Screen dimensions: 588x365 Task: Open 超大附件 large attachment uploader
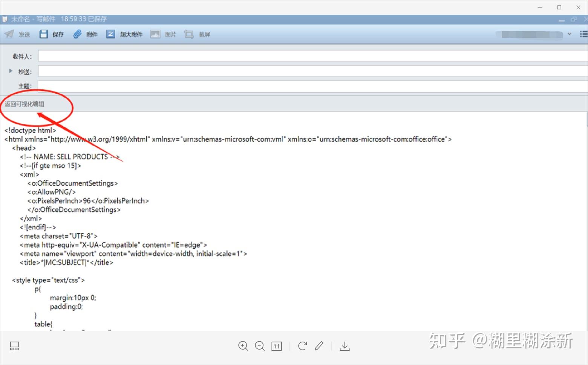pyautogui.click(x=110, y=34)
